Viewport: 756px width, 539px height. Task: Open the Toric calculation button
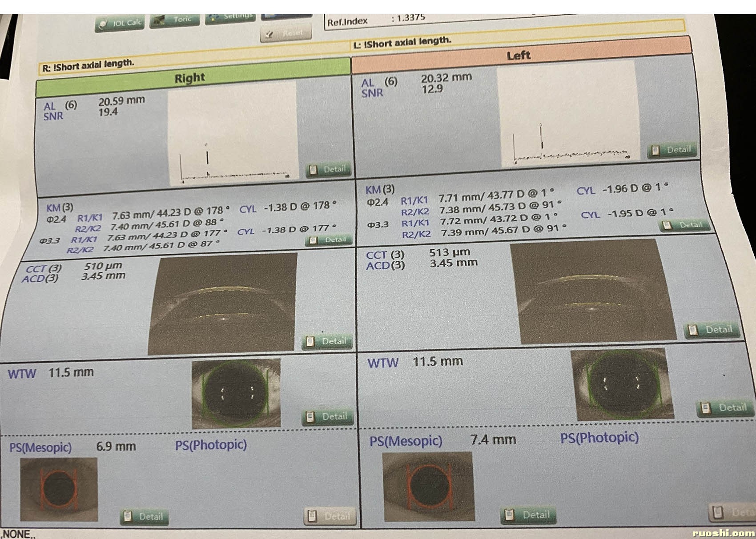coord(175,20)
